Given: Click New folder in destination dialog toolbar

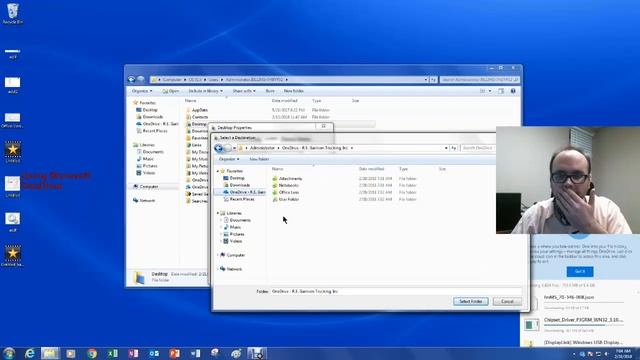Looking at the screenshot, I should coord(259,159).
